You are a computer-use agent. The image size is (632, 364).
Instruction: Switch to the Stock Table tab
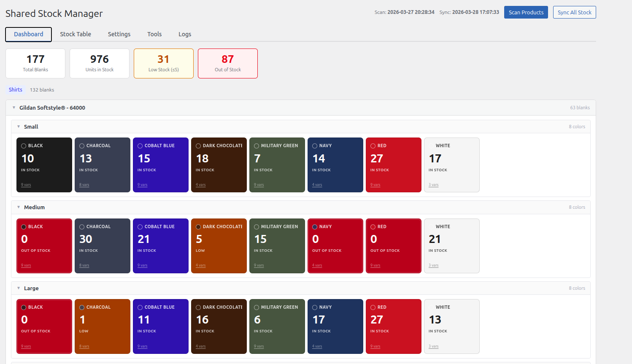pyautogui.click(x=75, y=34)
